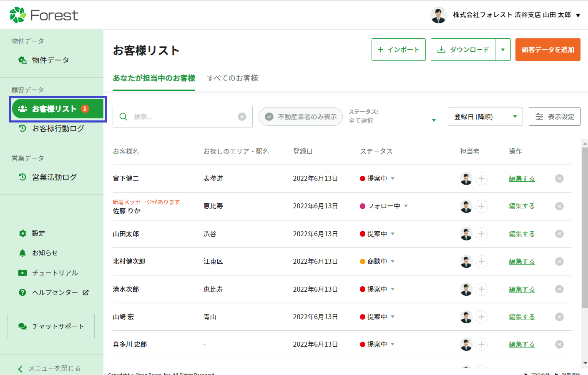The width and height of the screenshot is (588, 375).
Task: Expand the ダウンロード split-button arrow
Action: (x=503, y=50)
